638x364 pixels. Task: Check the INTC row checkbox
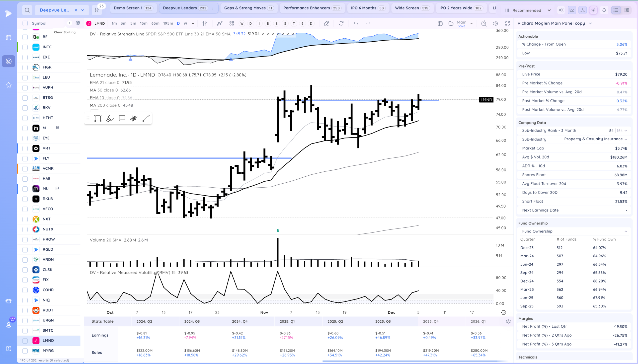click(25, 47)
